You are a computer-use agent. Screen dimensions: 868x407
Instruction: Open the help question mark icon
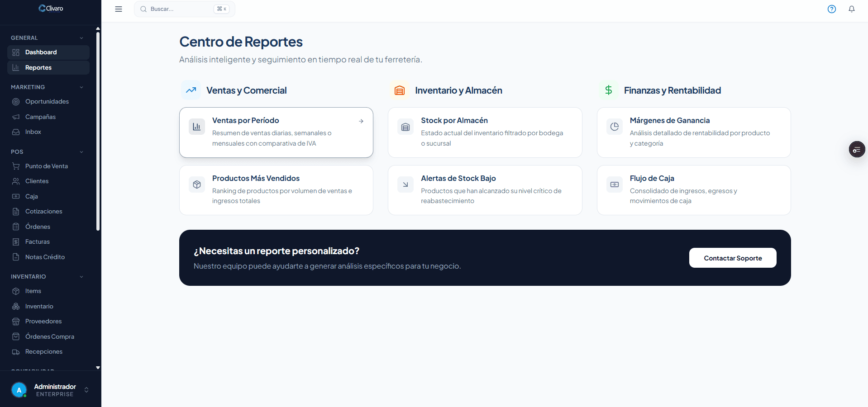point(831,9)
